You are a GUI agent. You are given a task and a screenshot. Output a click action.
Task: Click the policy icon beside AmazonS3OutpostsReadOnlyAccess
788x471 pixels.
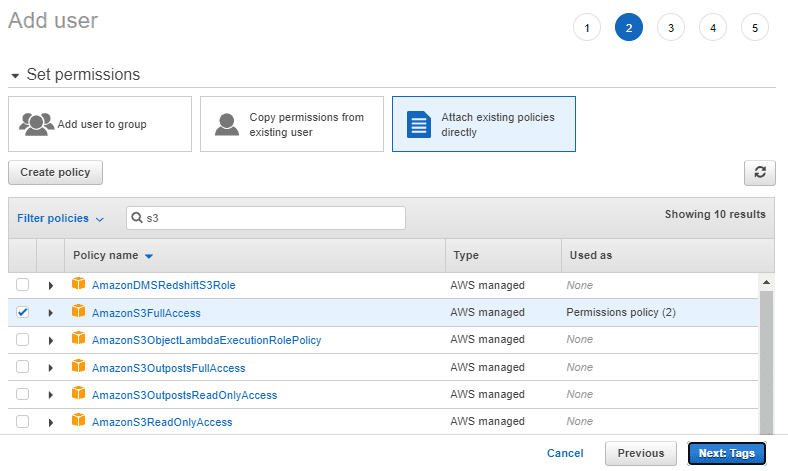[78, 393]
